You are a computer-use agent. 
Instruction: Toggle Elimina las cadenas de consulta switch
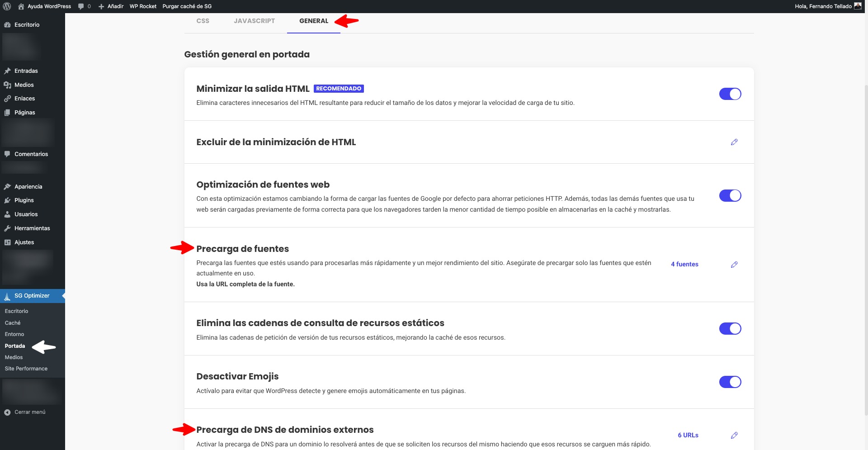click(730, 329)
